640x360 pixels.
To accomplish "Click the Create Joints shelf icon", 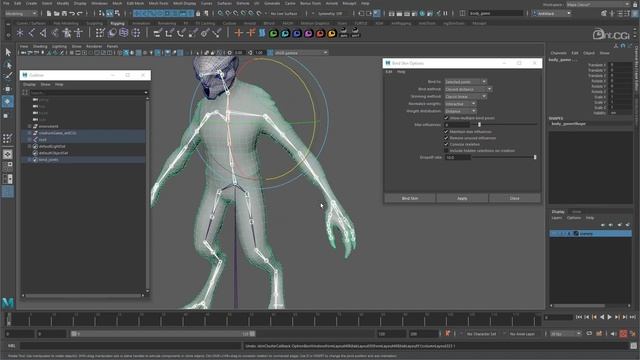I will click(x=31, y=33).
